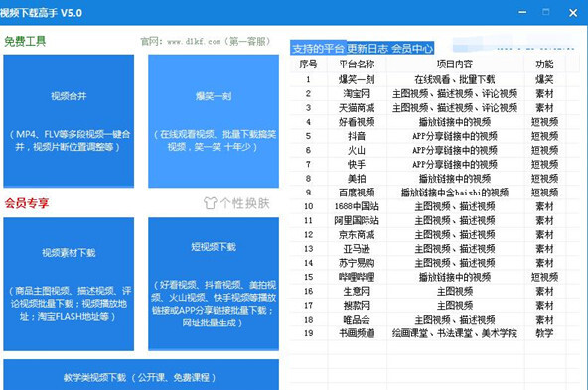This screenshot has width=588, height=390.
Task: Open the 视频素材下载 tile
Action: click(x=69, y=284)
